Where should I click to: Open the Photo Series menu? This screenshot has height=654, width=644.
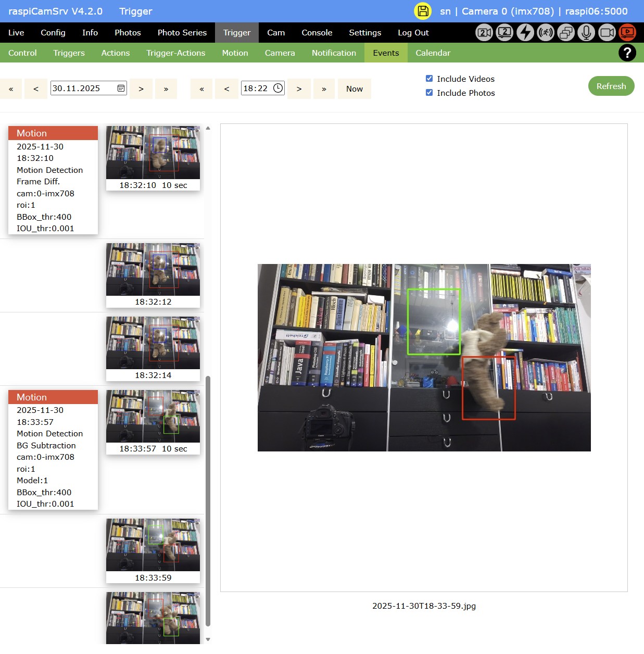pos(182,32)
